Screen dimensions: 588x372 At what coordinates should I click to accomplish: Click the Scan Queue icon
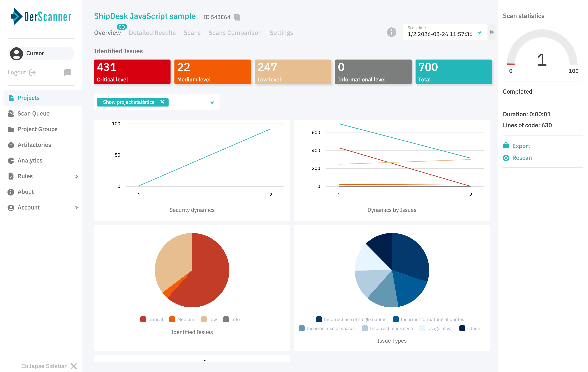click(11, 113)
